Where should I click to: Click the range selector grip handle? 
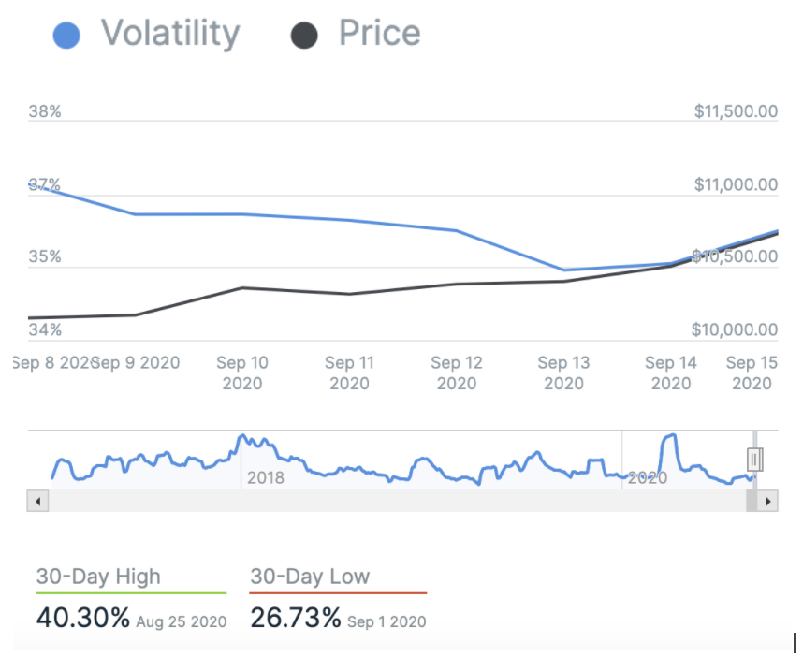(x=755, y=460)
